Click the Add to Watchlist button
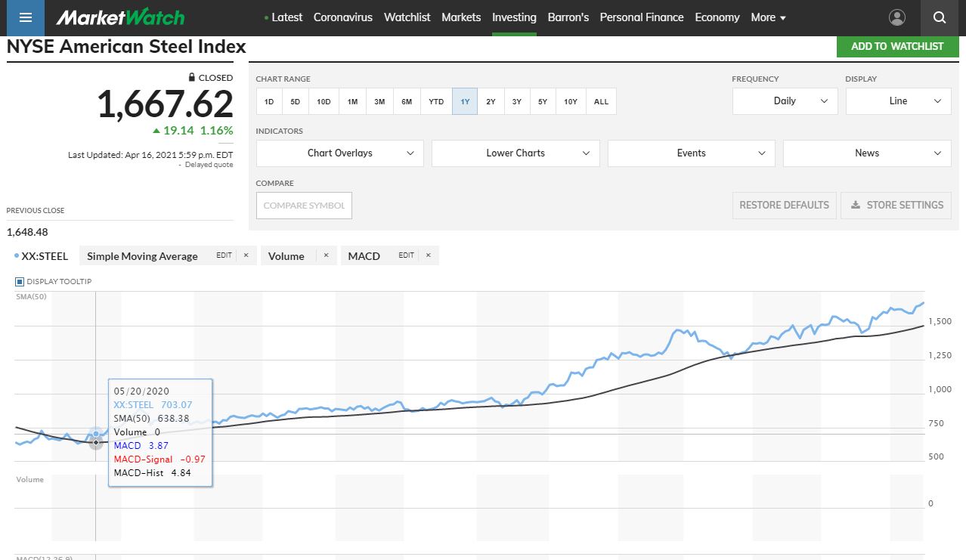This screenshot has width=966, height=560. (x=897, y=46)
